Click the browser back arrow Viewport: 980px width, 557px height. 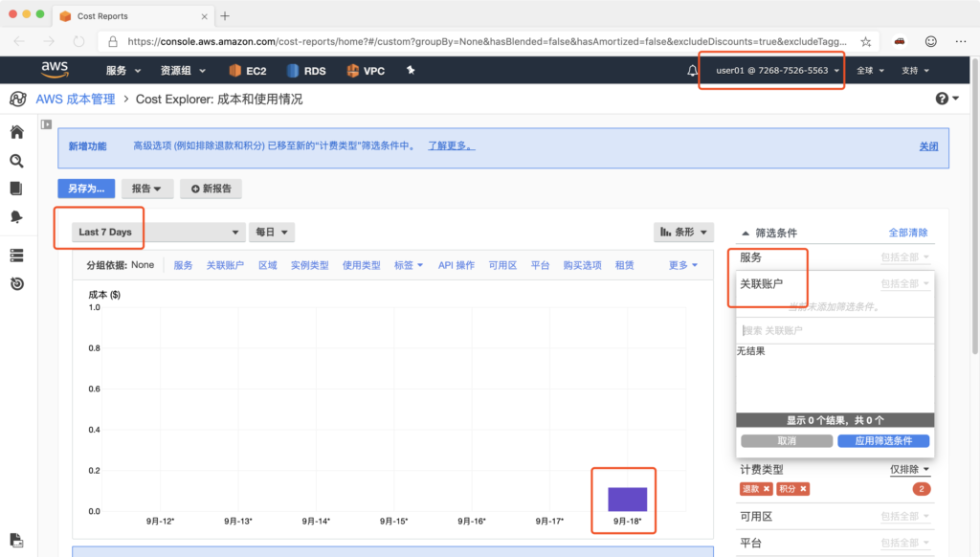19,41
